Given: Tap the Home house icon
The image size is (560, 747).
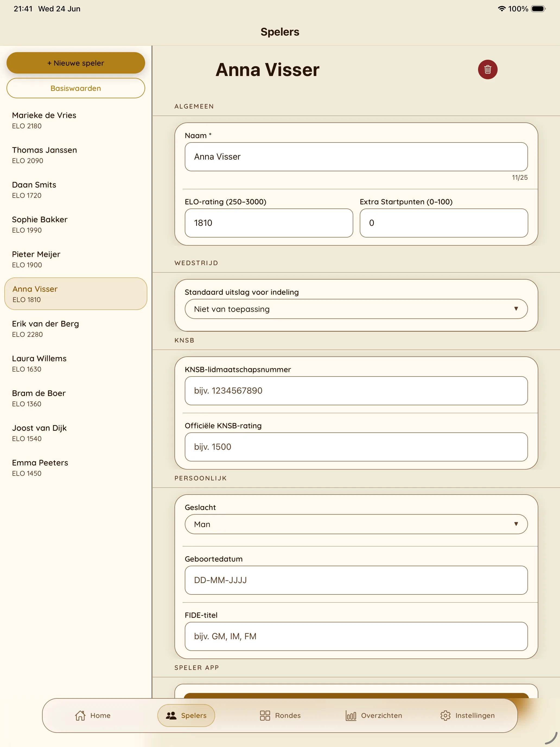Looking at the screenshot, I should pyautogui.click(x=80, y=715).
